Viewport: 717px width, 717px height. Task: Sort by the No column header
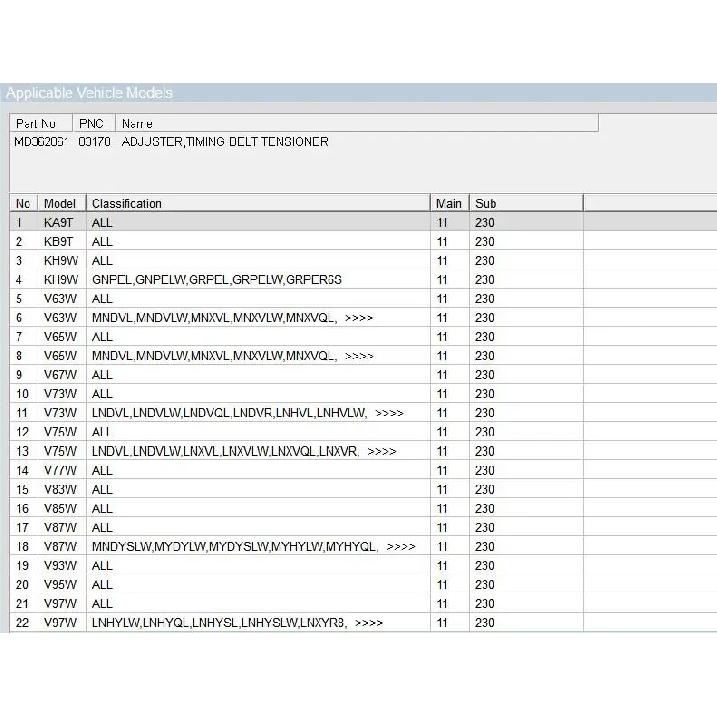23,203
